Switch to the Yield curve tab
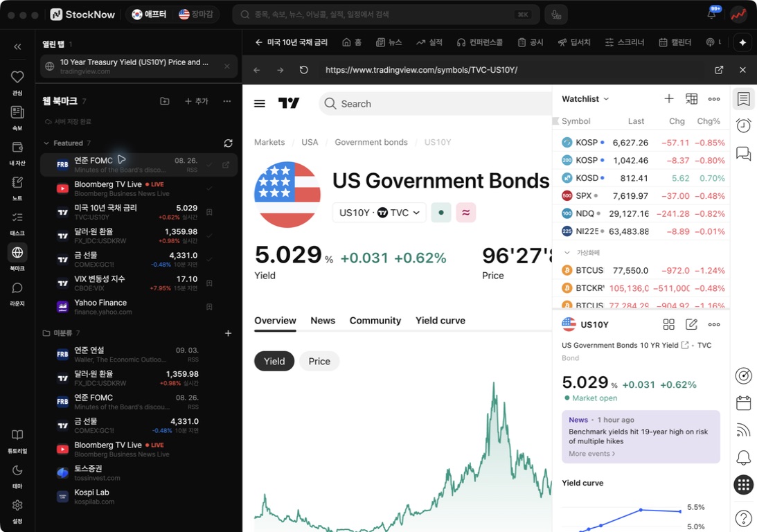Image resolution: width=757 pixels, height=532 pixels. tap(440, 320)
